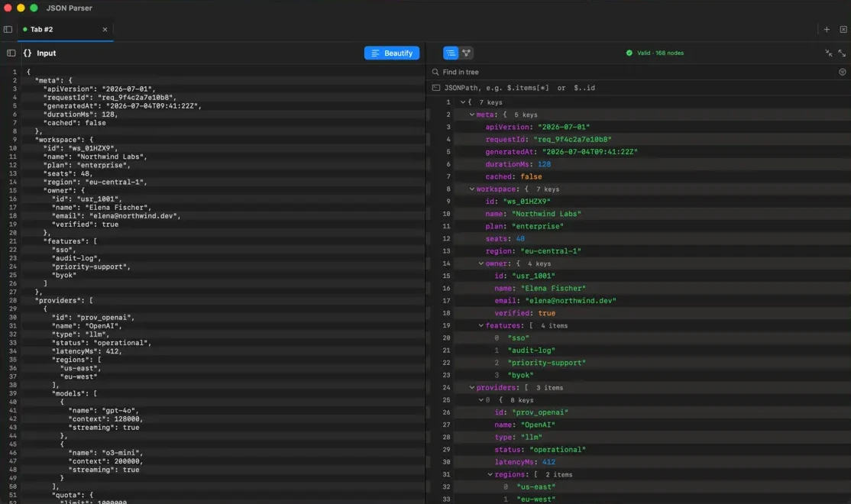
Task: Click "context": 128000 in the editor
Action: [106, 418]
